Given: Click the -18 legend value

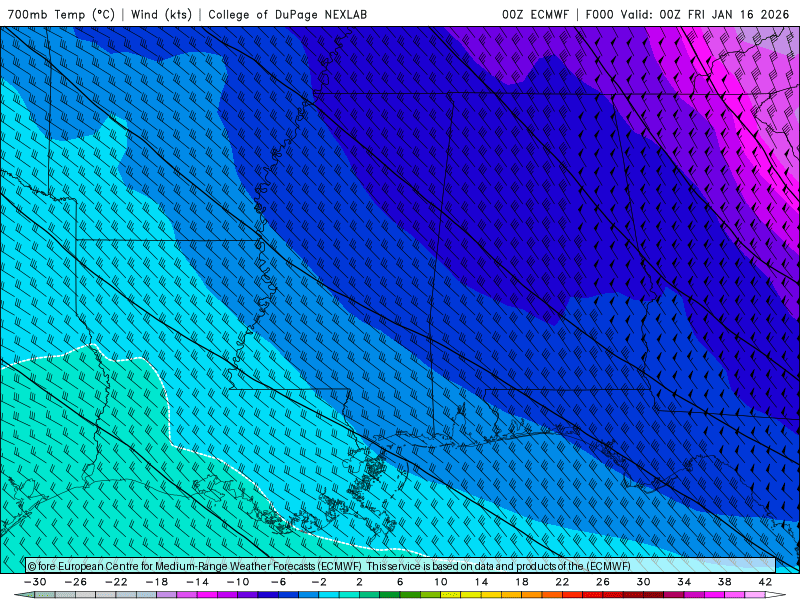Looking at the screenshot, I should (x=157, y=582).
